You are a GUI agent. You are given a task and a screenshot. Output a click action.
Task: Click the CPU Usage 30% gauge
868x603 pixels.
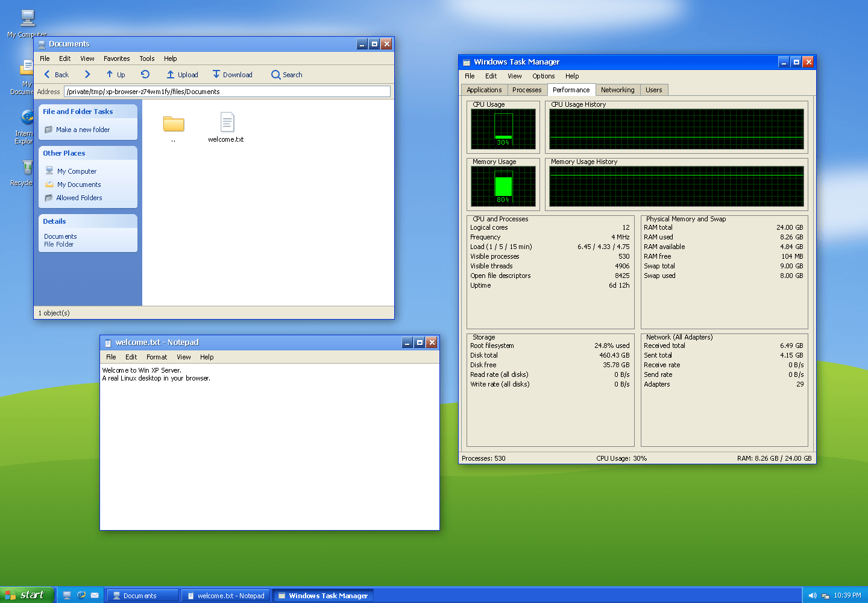503,129
